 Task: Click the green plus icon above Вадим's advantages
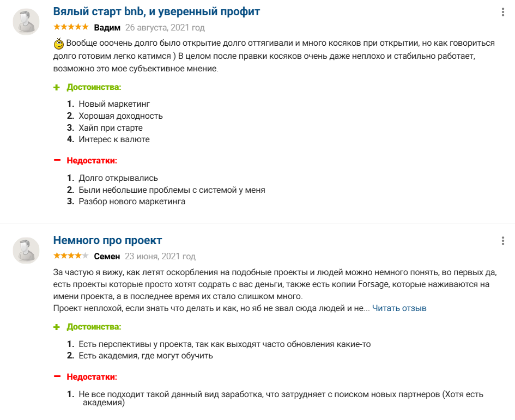[x=56, y=87]
